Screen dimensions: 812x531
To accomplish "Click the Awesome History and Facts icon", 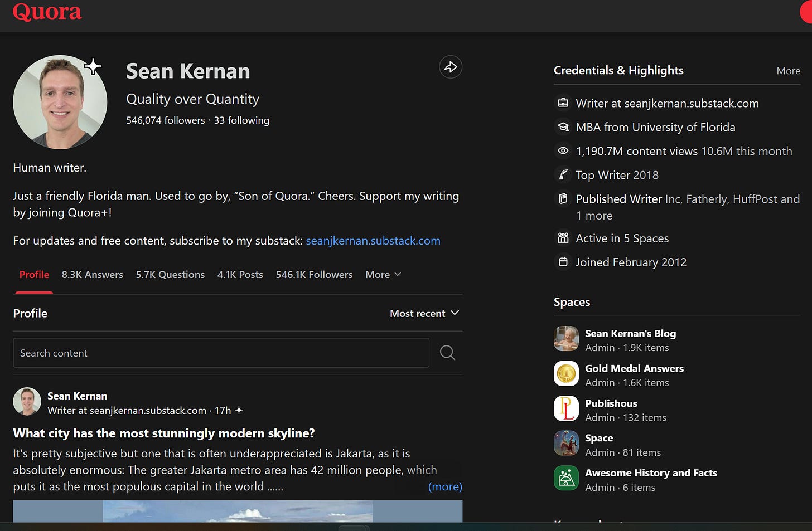I will (x=566, y=479).
